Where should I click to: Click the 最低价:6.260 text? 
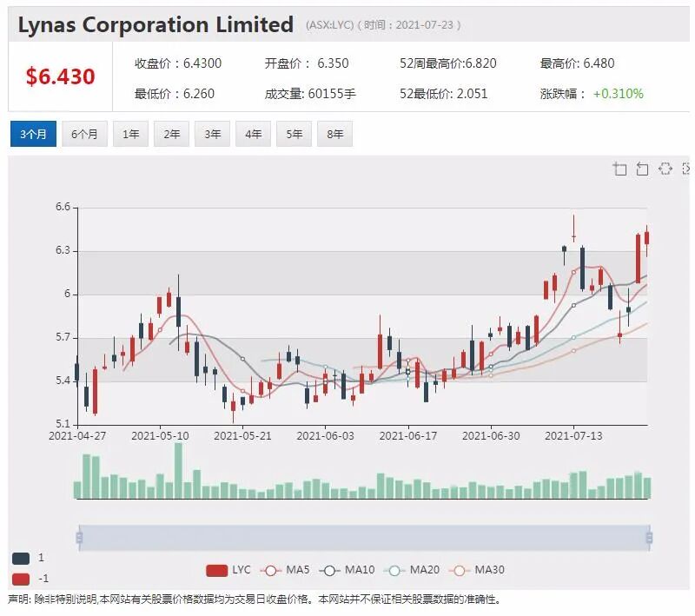(175, 94)
